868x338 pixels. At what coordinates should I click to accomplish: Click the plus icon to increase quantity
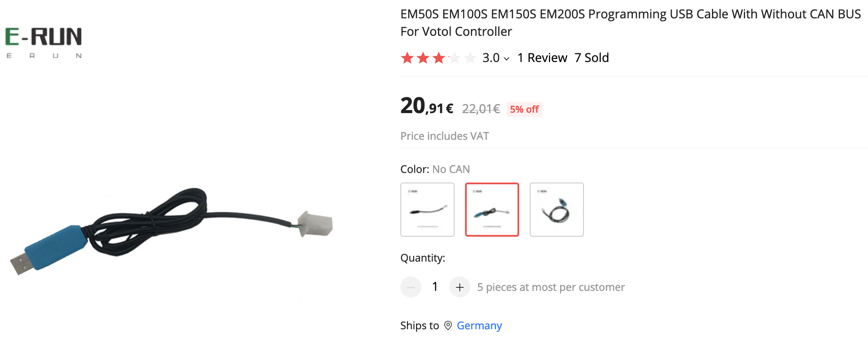459,287
